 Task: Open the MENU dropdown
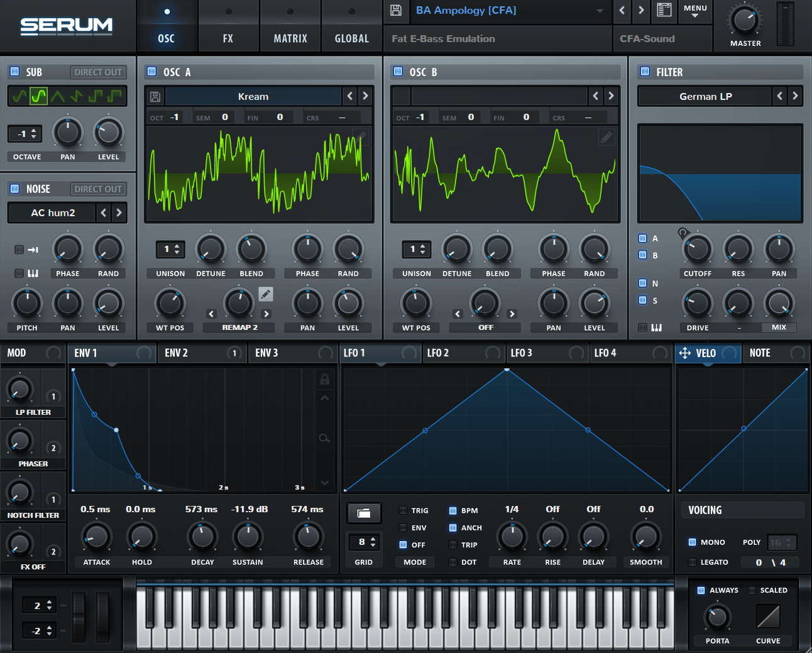(695, 11)
